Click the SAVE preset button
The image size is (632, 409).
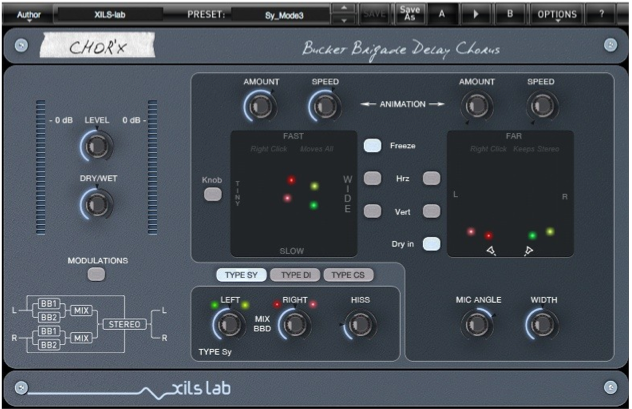coord(374,14)
